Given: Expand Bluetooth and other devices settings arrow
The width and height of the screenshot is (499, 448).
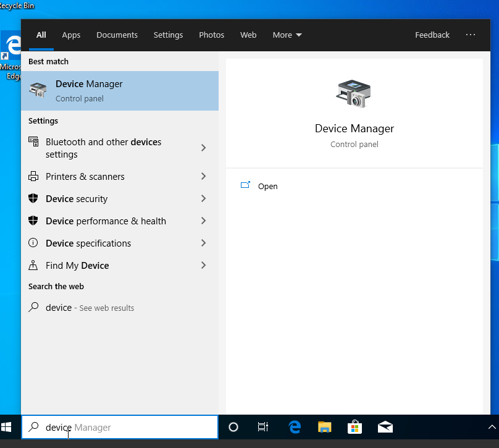Looking at the screenshot, I should (x=203, y=148).
